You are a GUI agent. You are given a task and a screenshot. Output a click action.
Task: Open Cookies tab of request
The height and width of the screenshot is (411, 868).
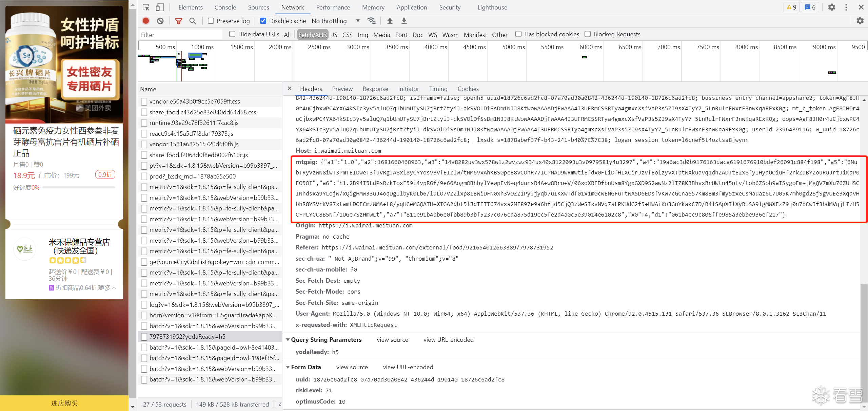pyautogui.click(x=468, y=89)
